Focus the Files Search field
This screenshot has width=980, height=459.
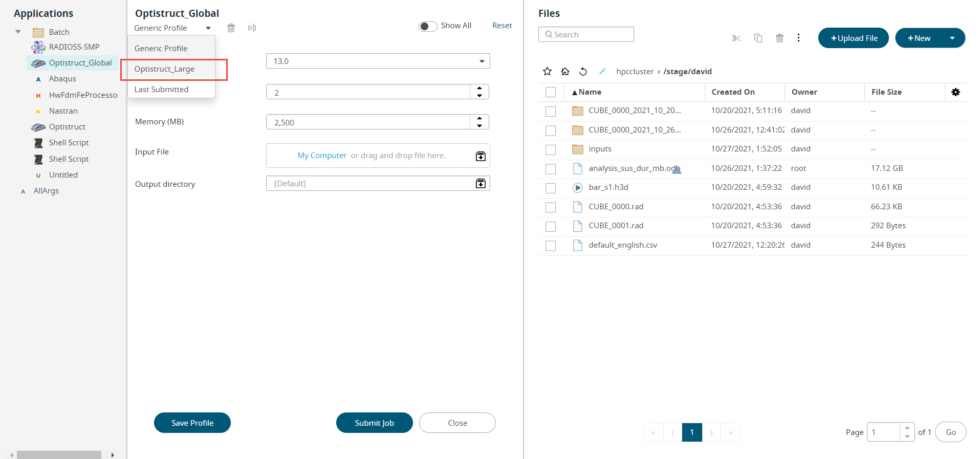pyautogui.click(x=586, y=34)
